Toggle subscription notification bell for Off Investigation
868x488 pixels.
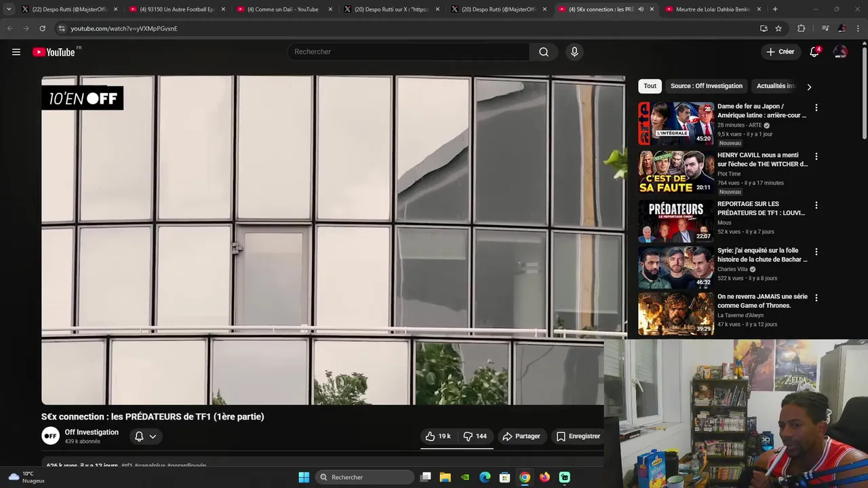click(x=139, y=436)
